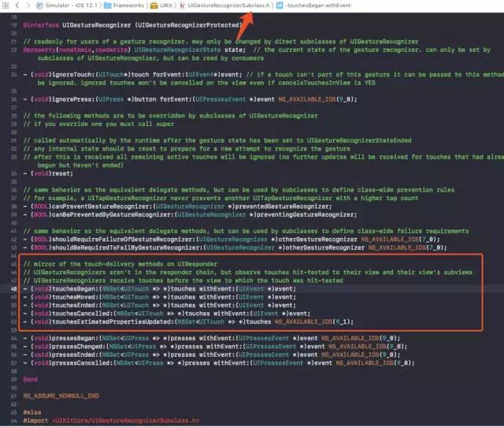Click 'shouldBeRequiredToFailByGestureRecognizer:' method name
Image resolution: width=504 pixels, height=427 pixels.
point(128,248)
